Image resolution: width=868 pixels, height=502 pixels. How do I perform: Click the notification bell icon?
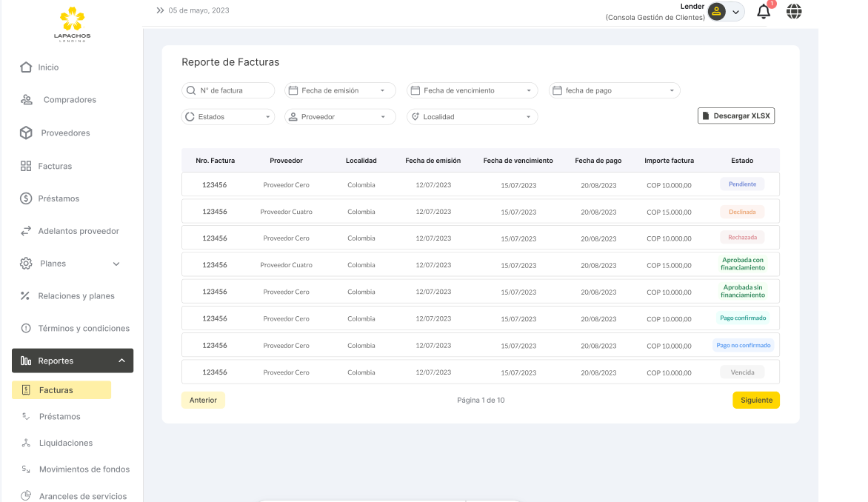click(764, 12)
